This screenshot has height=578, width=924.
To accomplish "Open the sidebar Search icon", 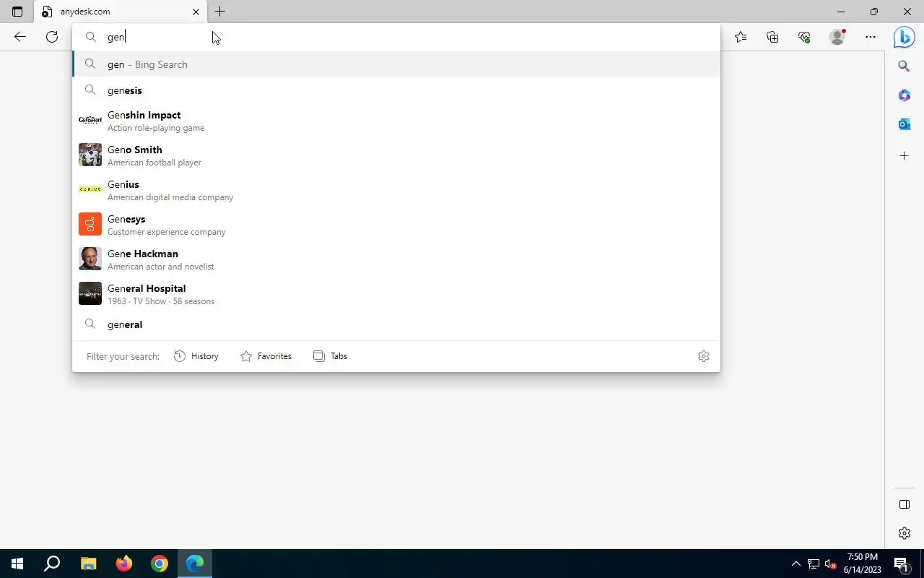I will click(x=904, y=66).
